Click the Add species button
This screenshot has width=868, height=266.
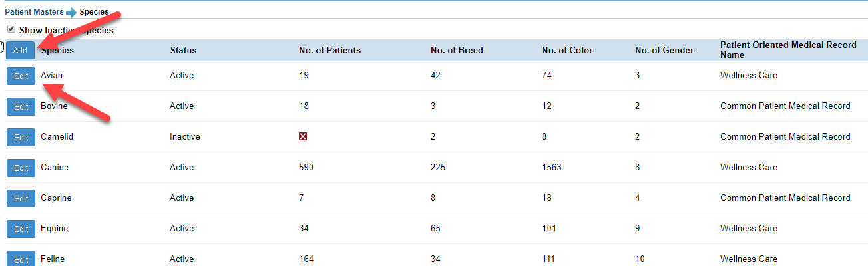coord(20,50)
